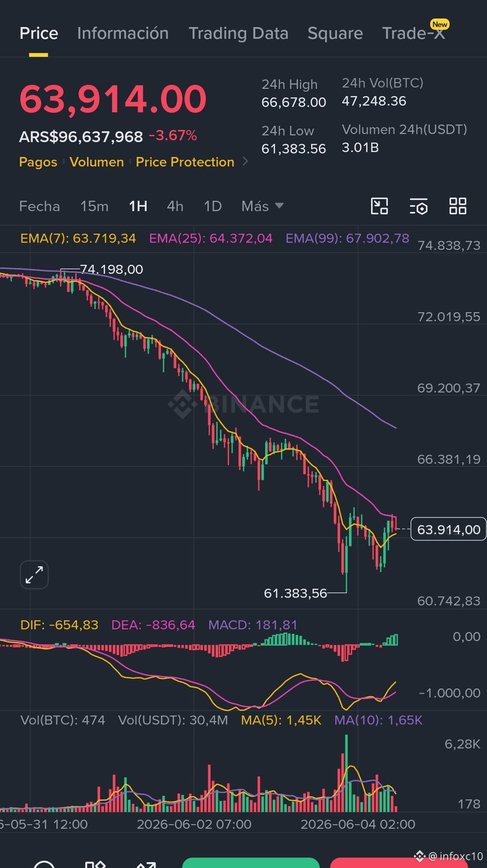
Task: Expand the Más timeframe dropdown
Action: tap(262, 206)
